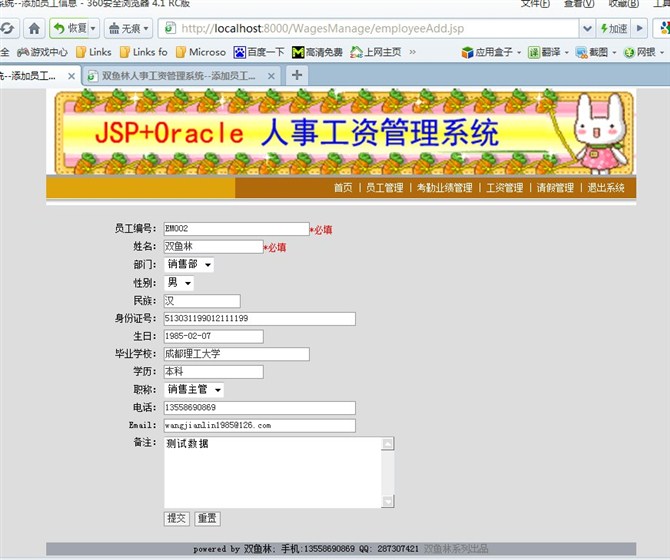The image size is (670, 560).
Task: Open 百度一下 bookmark
Action: point(259,52)
